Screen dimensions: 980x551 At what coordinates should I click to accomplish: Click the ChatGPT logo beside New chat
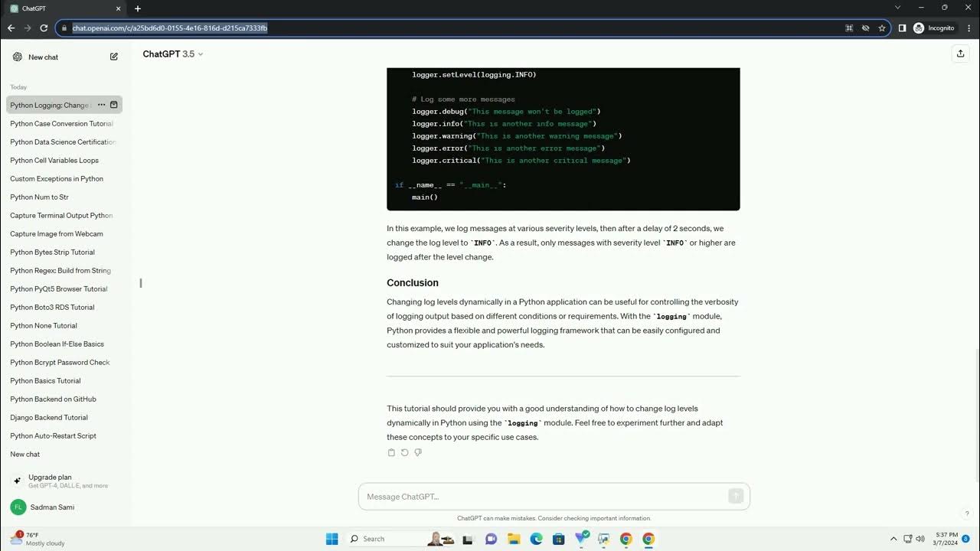(x=18, y=57)
